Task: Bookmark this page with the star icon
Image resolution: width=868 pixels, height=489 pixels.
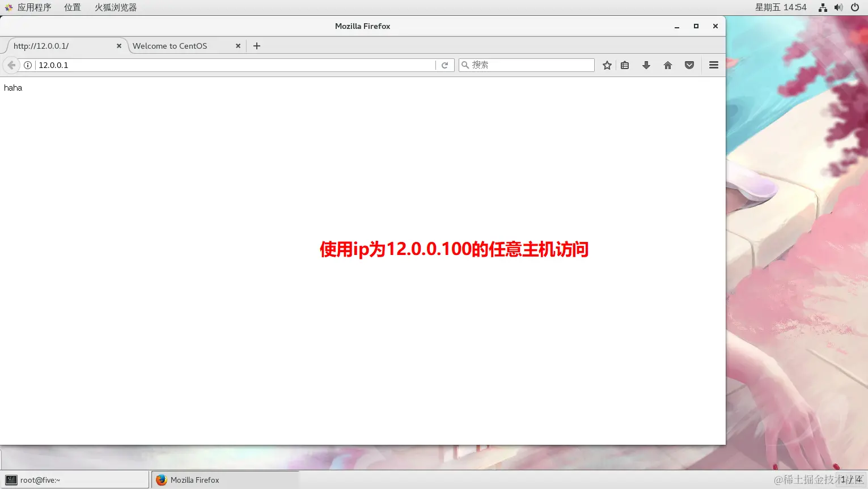Action: 607,65
